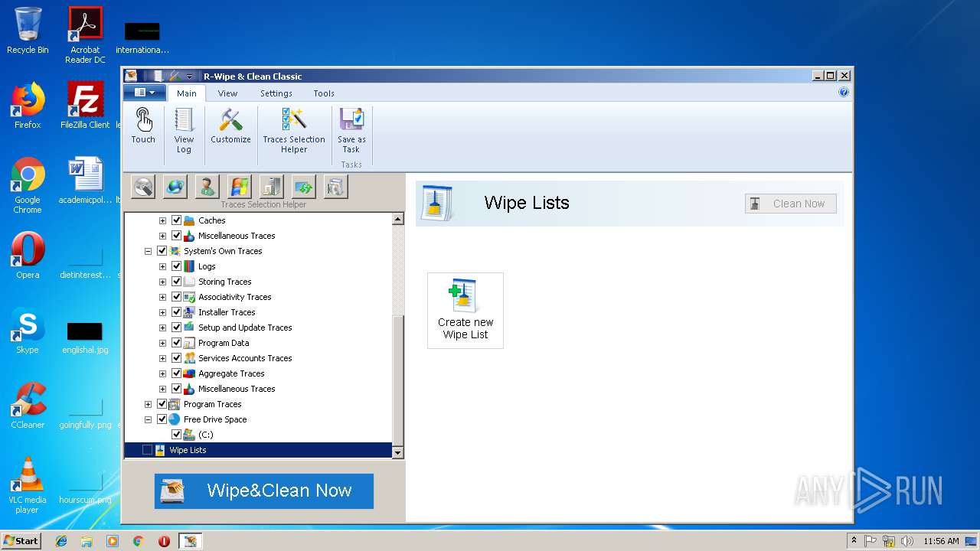Open the englishal.jpg desktop file
The width and height of the screenshot is (980, 551).
tap(85, 337)
